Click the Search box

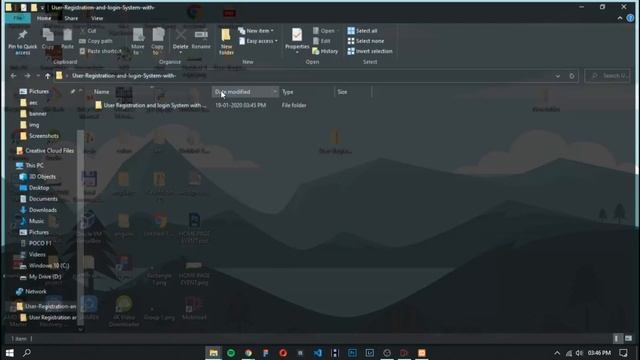point(608,76)
